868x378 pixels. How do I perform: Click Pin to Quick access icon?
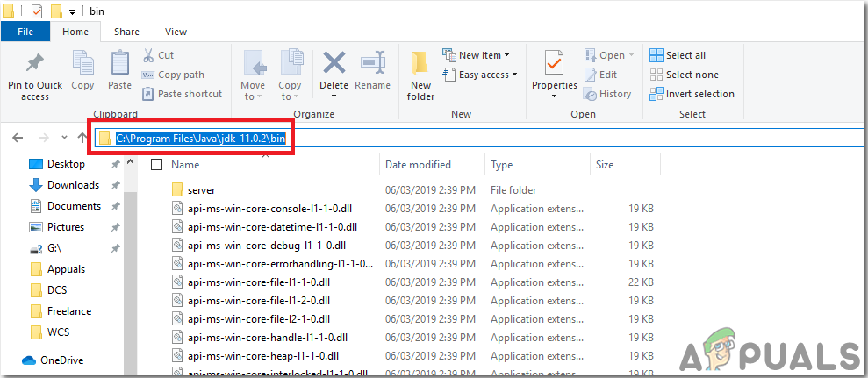35,64
